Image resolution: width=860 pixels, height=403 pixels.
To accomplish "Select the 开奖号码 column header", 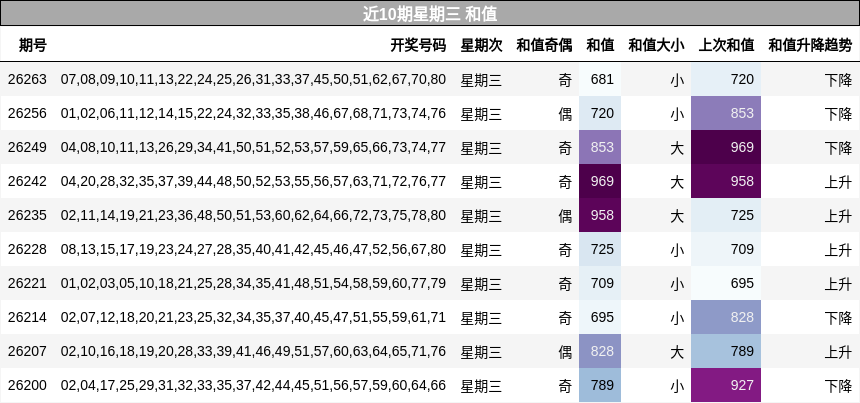I will pos(418,45).
